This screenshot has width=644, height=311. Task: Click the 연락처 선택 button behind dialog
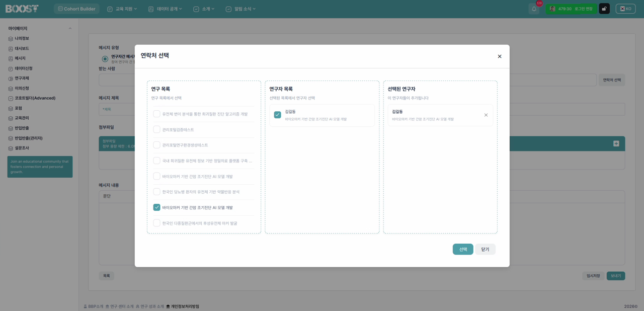click(x=612, y=80)
